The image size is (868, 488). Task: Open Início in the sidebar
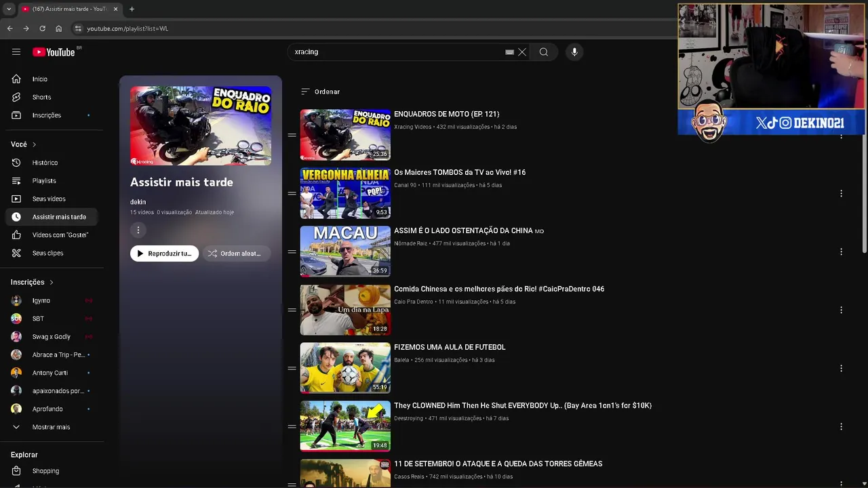point(53,79)
